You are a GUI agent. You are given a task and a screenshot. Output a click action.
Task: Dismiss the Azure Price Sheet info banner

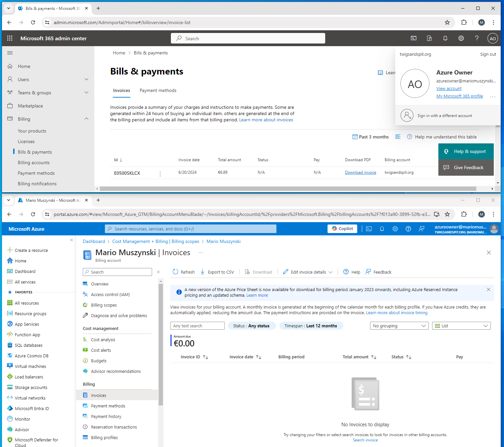pos(488,289)
